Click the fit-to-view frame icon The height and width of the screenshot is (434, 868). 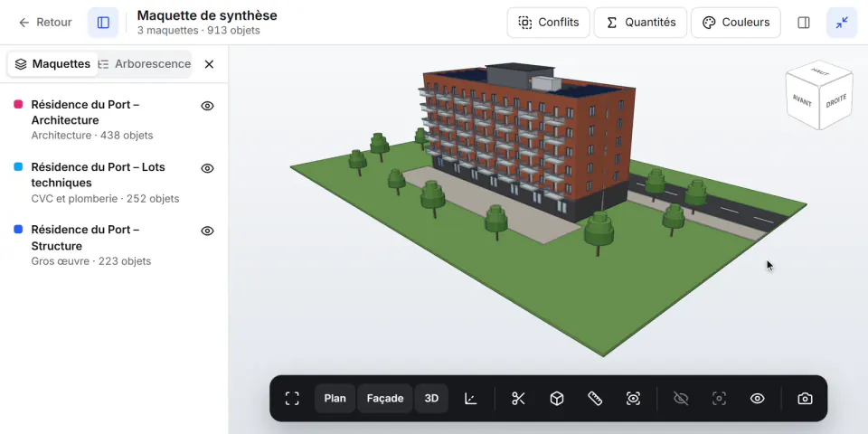coord(292,399)
